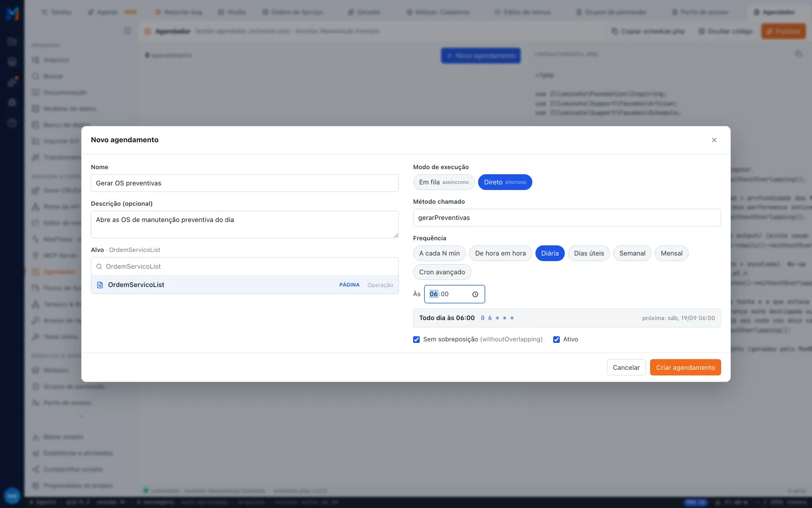Click the Cancelar button
This screenshot has width=812, height=508.
[626, 368]
